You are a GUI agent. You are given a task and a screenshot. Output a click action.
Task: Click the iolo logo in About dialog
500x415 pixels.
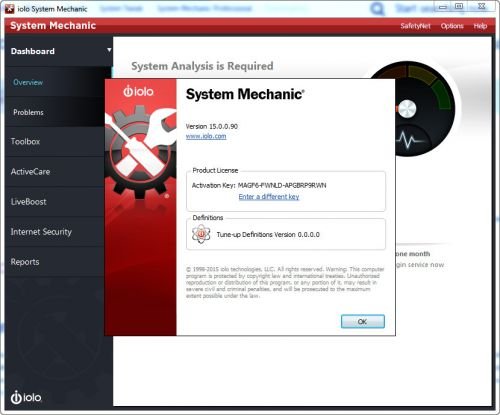(x=138, y=91)
